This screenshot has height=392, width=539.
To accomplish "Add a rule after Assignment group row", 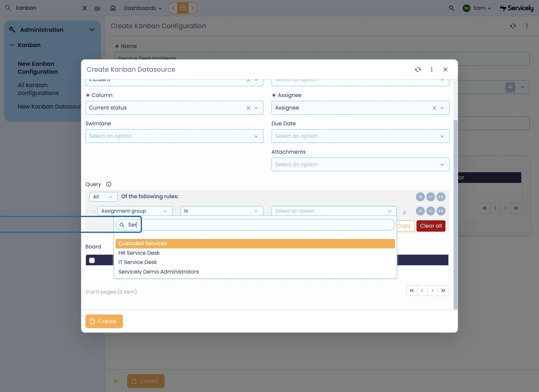I will pos(420,211).
